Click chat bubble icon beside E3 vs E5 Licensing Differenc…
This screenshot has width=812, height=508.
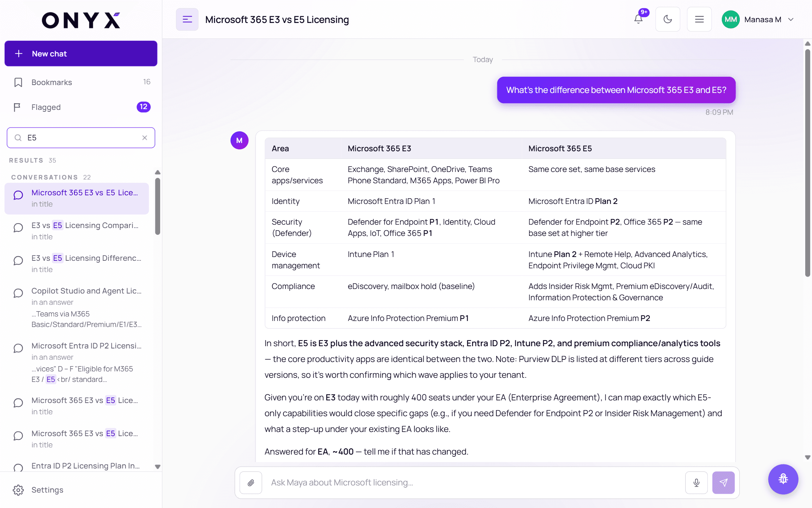click(18, 260)
